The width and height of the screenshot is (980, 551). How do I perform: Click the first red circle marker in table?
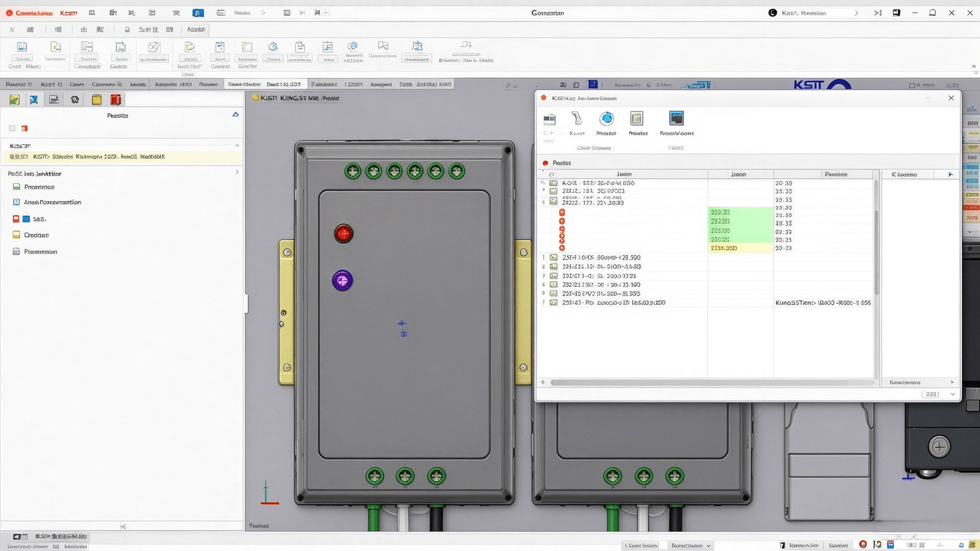click(x=562, y=212)
